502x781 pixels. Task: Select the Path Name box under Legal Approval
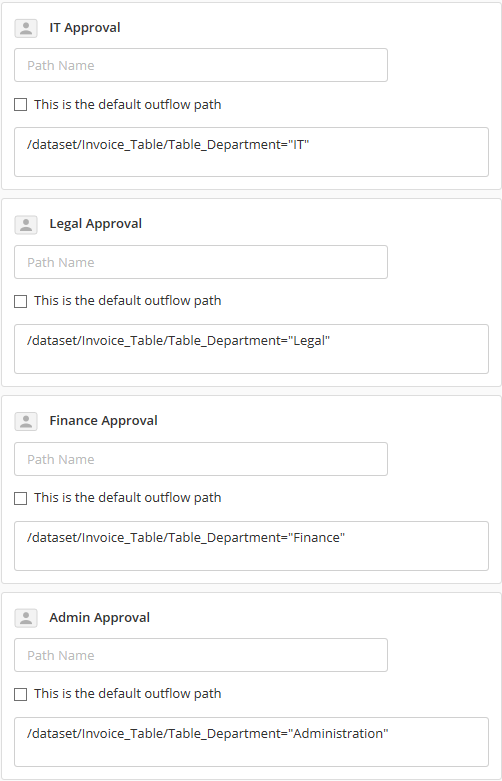click(x=201, y=262)
